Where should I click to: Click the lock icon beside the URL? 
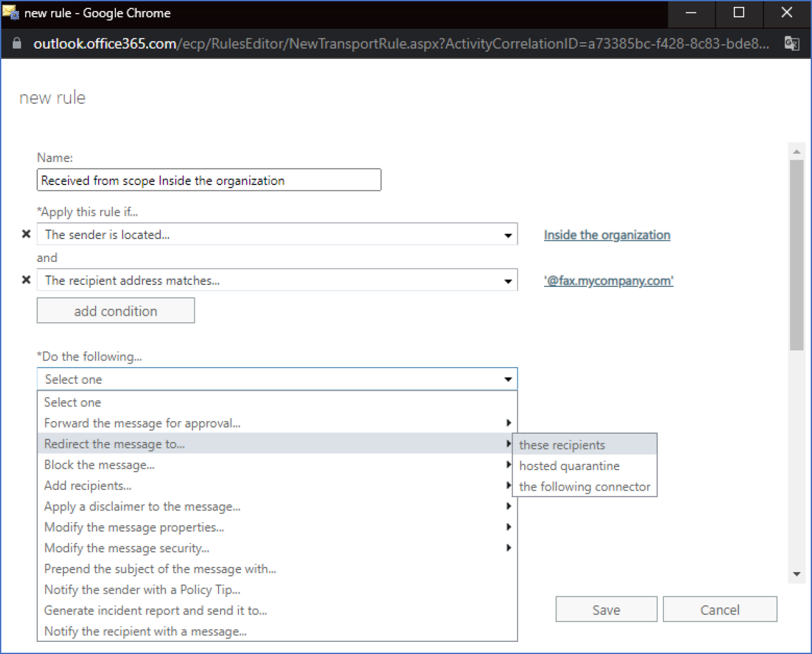pos(17,44)
